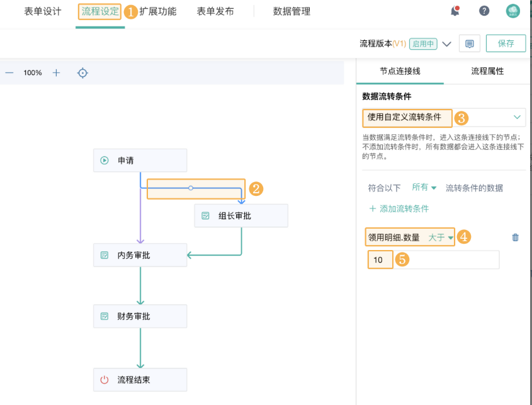Click the 数据流转条件 heading
The height and width of the screenshot is (405, 532).
click(387, 96)
